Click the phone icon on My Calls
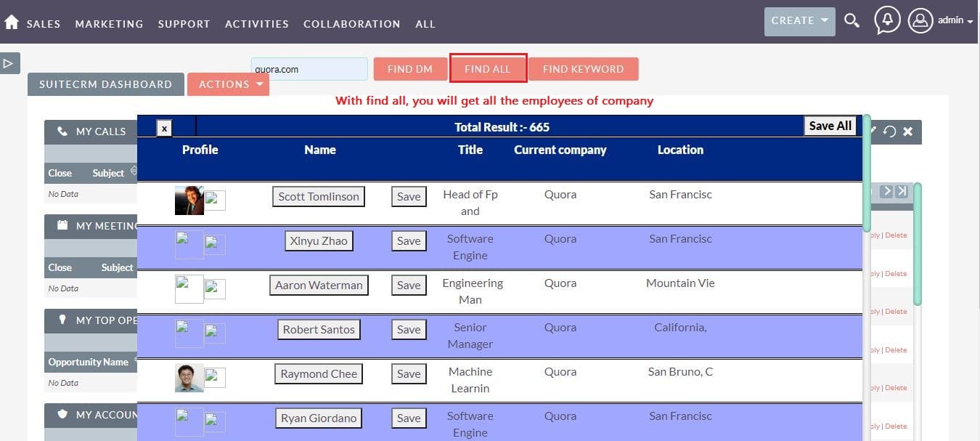 (62, 132)
